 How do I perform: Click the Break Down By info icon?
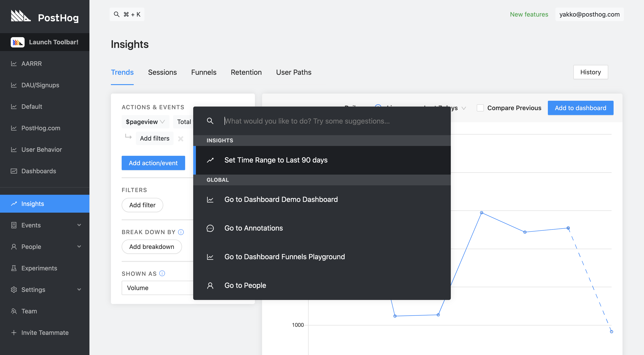(181, 232)
